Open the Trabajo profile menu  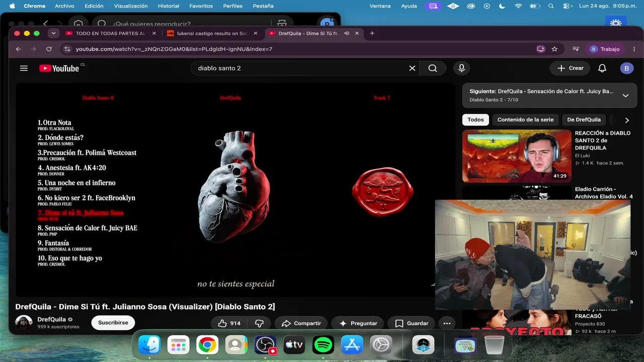(605, 49)
